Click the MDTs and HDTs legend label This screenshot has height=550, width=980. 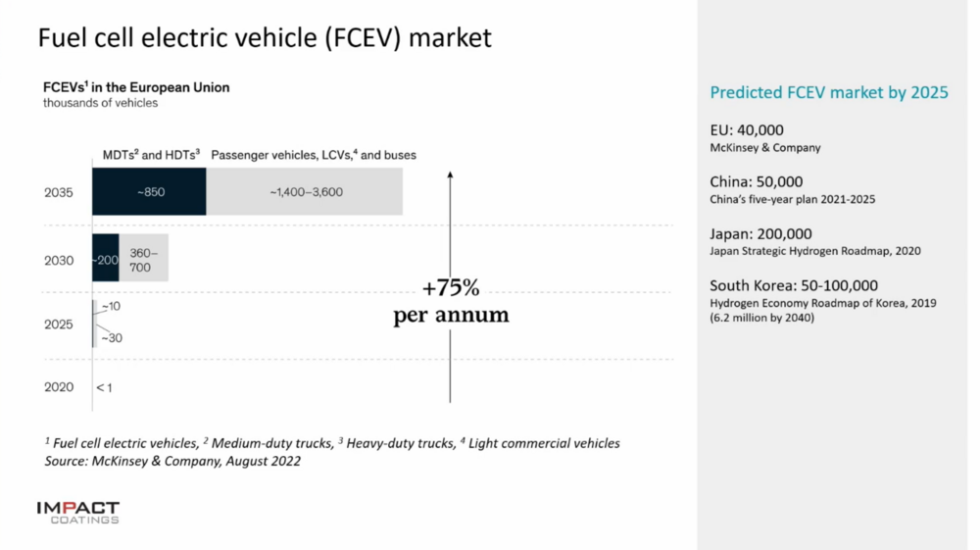[151, 155]
